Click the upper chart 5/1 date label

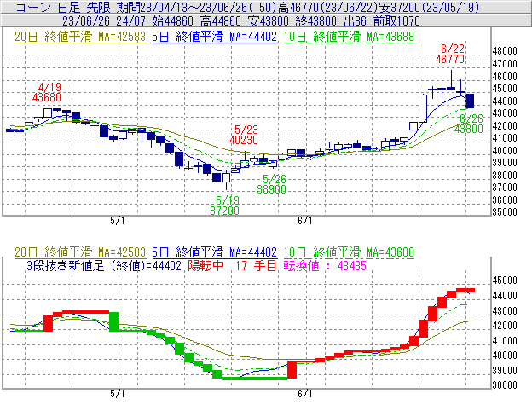(118, 221)
